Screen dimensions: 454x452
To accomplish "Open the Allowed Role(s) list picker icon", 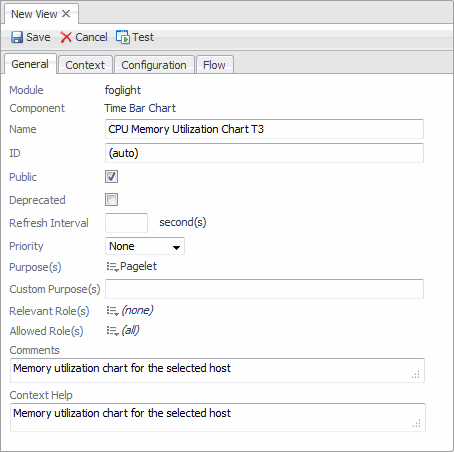I will point(113,331).
